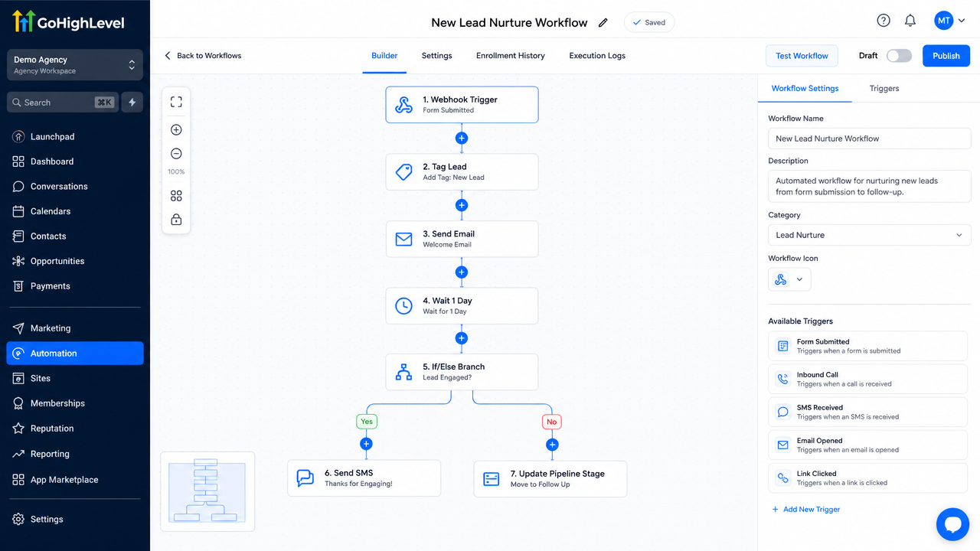Add step after Wait 1 Day node
The height and width of the screenshot is (551, 980).
coord(461,338)
